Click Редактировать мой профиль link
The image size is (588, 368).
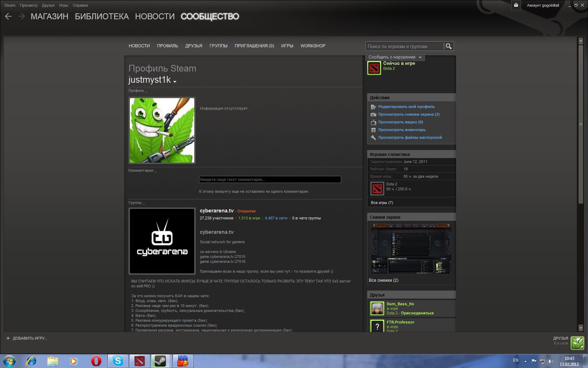[x=406, y=107]
